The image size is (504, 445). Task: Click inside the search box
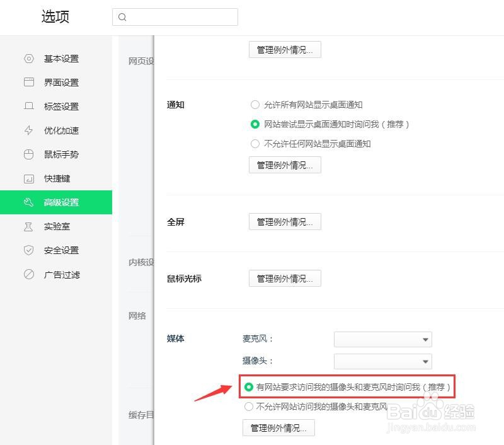(175, 17)
